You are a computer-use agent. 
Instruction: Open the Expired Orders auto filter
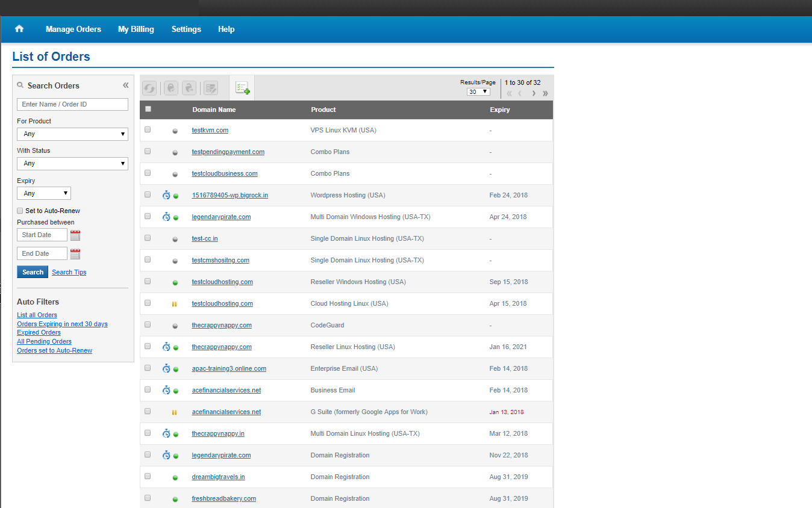[39, 332]
